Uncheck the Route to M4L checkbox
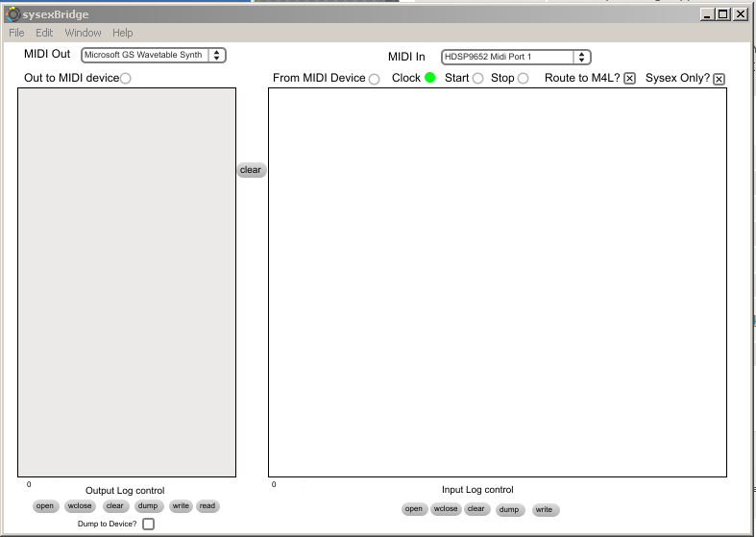The image size is (756, 537). (629, 79)
